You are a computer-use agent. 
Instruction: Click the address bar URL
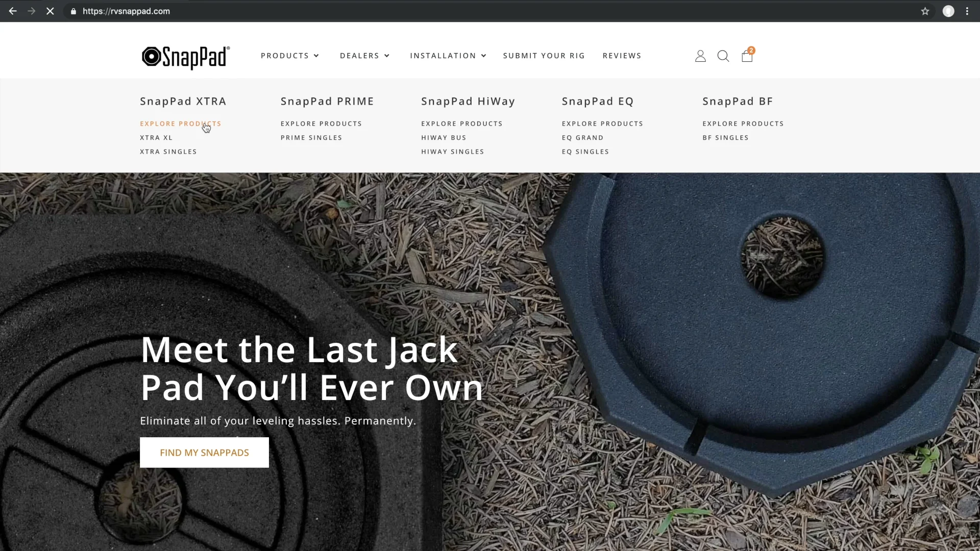(126, 11)
